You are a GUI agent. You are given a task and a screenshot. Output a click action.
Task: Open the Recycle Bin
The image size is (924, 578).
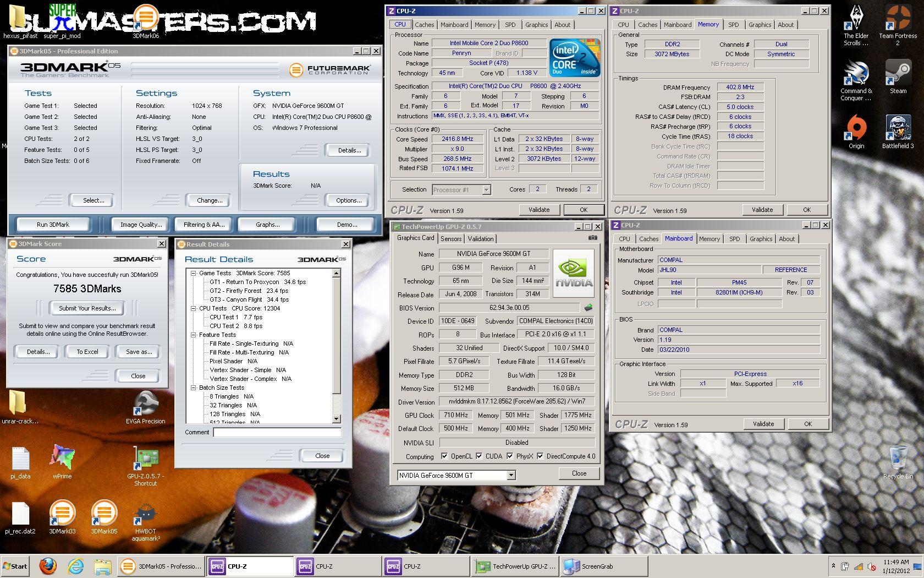tap(898, 462)
